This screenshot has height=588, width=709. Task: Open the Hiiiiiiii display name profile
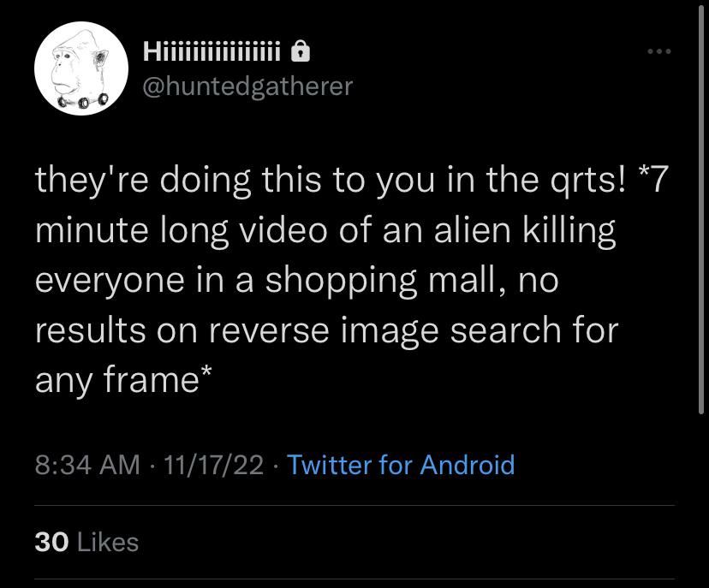click(x=213, y=51)
